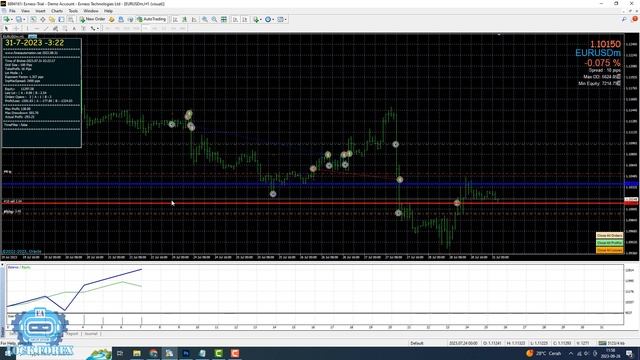This screenshot has width=640, height=360.
Task: Select the crosshair tool
Action: tap(16, 28)
